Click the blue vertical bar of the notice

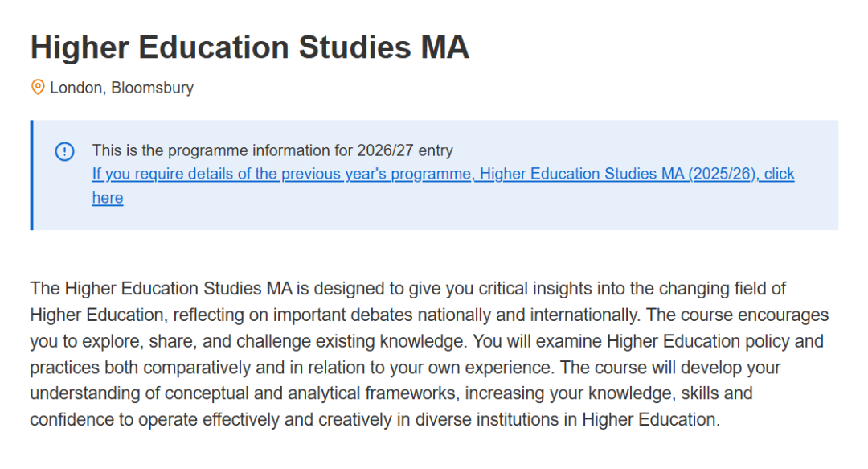pos(32,175)
